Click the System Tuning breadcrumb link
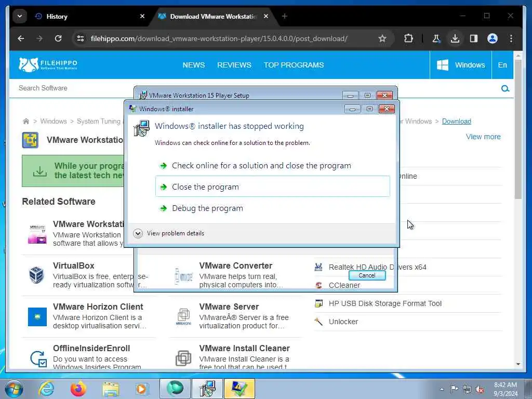Screen dimensions: 532x399 [x=98, y=121]
